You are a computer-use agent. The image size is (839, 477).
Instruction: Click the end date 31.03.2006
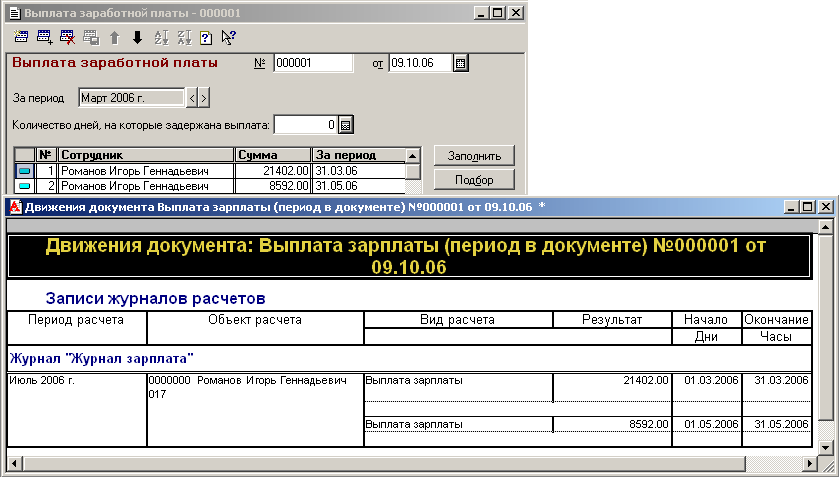781,380
